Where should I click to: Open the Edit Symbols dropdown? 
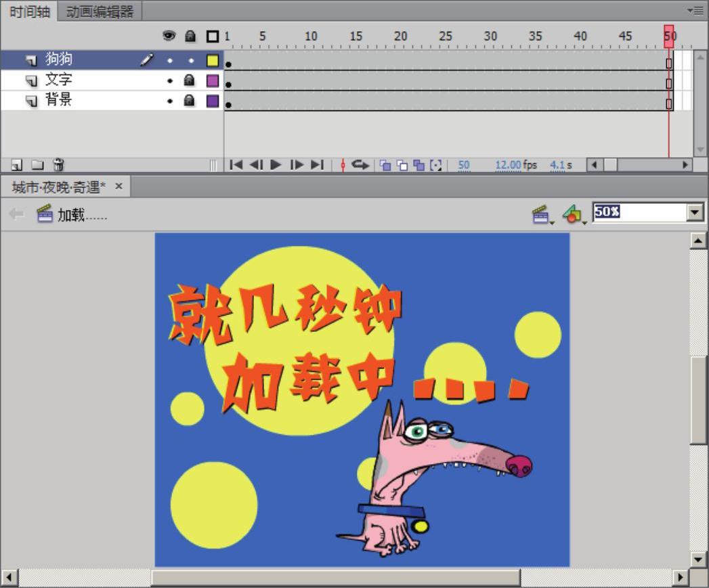(573, 215)
